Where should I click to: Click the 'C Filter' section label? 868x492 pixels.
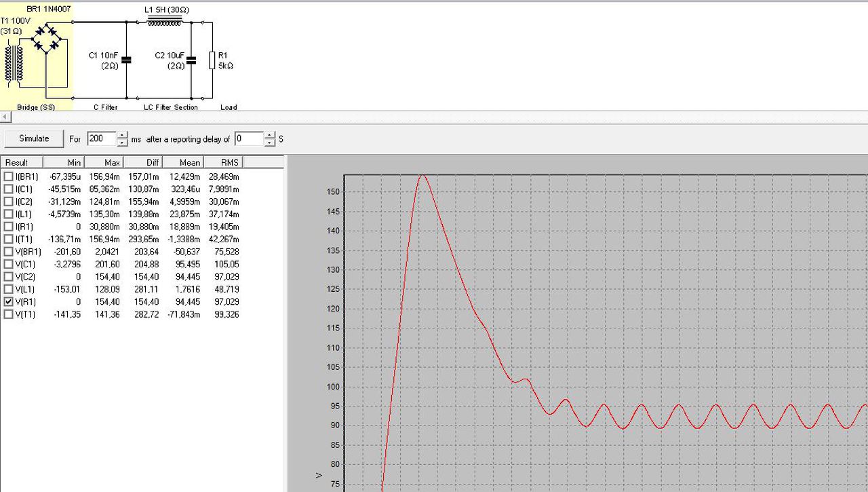click(x=106, y=107)
